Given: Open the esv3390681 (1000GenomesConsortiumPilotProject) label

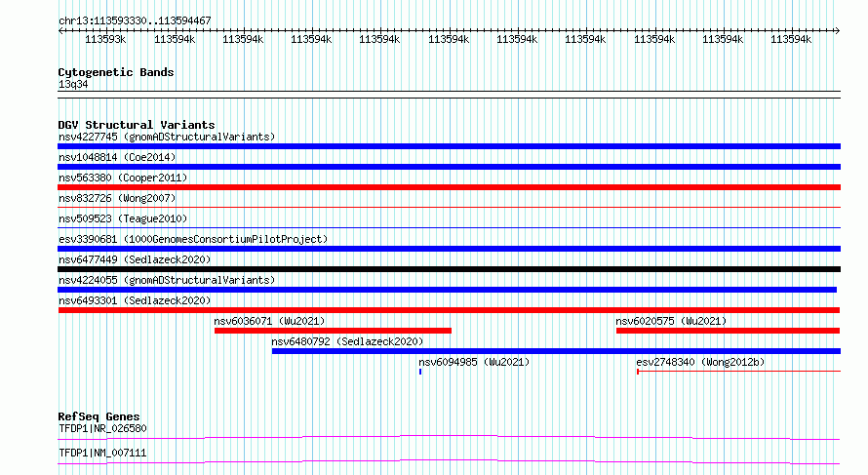Looking at the screenshot, I should pyautogui.click(x=193, y=239).
